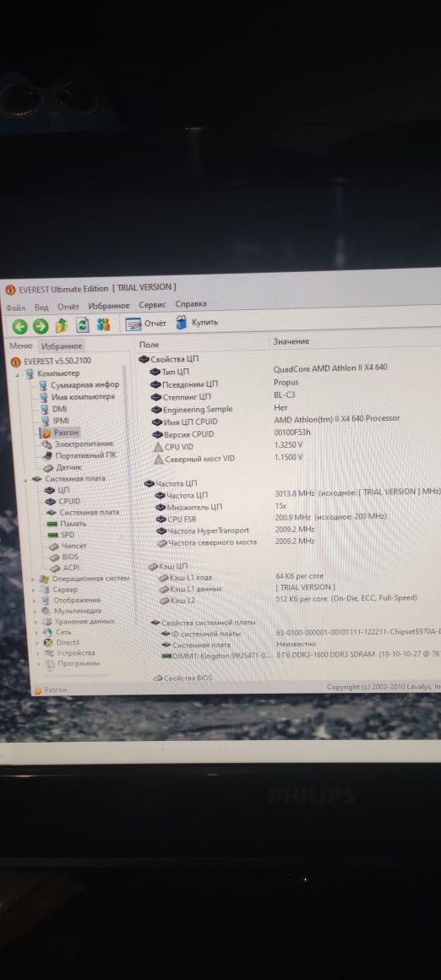Expand the Отображение tree node
The width and height of the screenshot is (441, 980).
(x=35, y=601)
